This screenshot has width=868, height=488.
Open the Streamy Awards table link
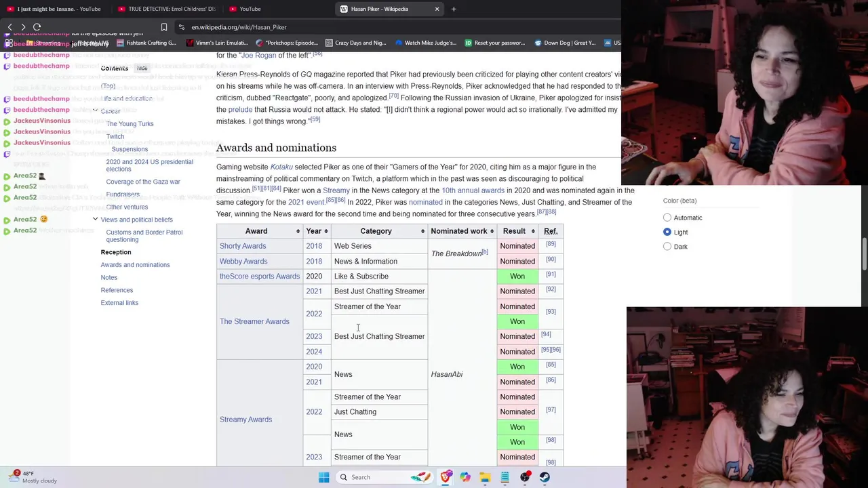(245, 420)
